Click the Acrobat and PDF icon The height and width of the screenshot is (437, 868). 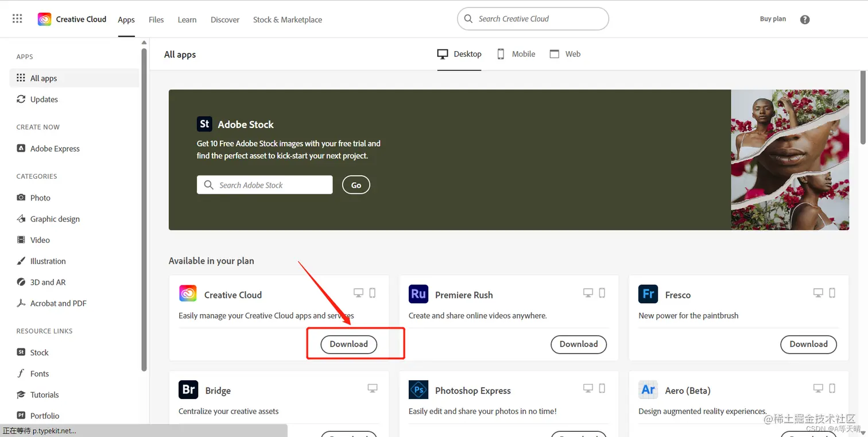[21, 303]
